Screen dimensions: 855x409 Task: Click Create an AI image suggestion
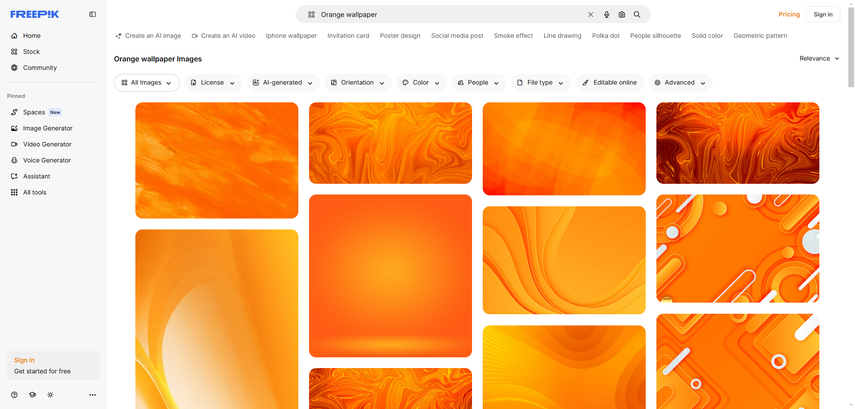click(x=148, y=35)
